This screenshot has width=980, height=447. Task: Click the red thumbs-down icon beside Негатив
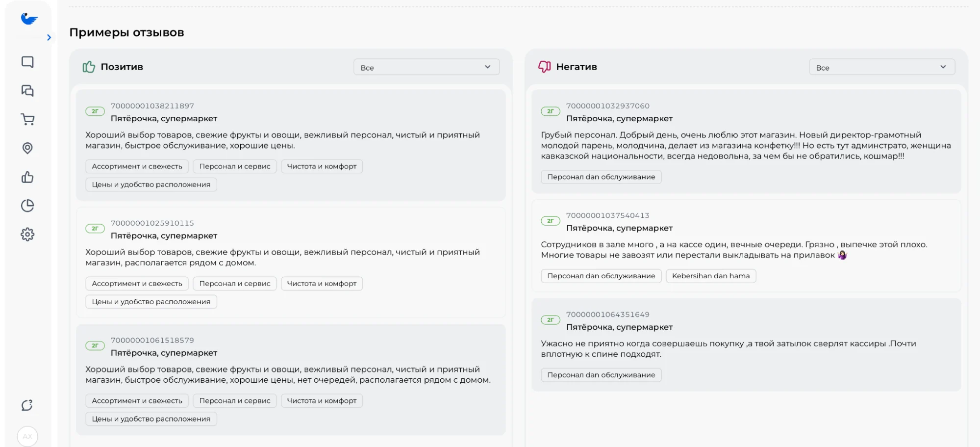(545, 67)
